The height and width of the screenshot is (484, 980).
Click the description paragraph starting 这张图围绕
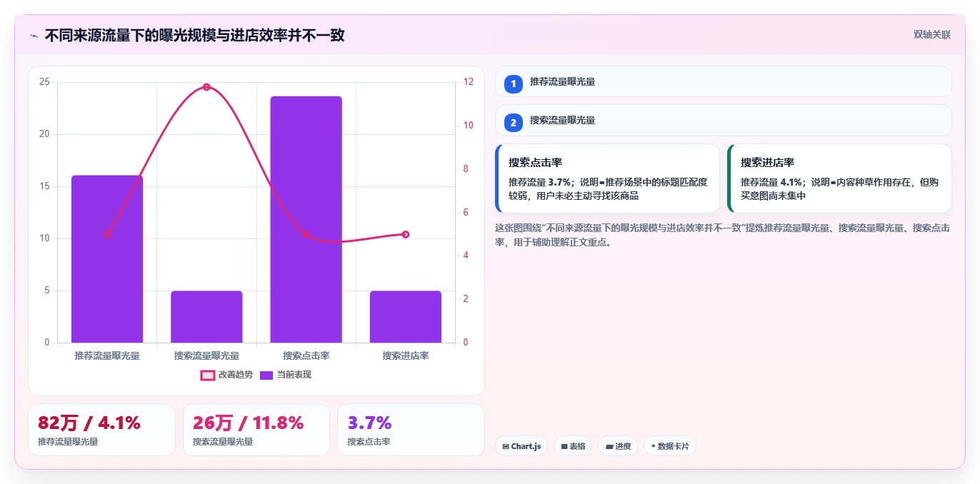pyautogui.click(x=723, y=235)
